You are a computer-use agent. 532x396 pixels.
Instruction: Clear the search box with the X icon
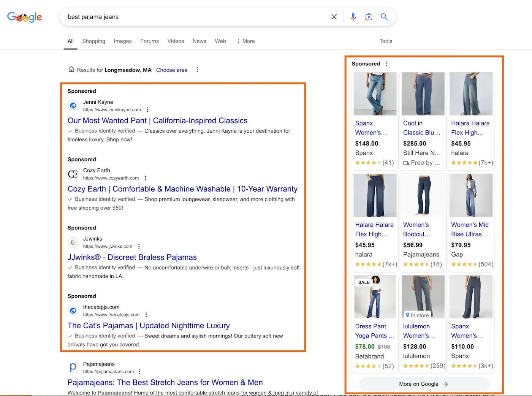point(334,17)
